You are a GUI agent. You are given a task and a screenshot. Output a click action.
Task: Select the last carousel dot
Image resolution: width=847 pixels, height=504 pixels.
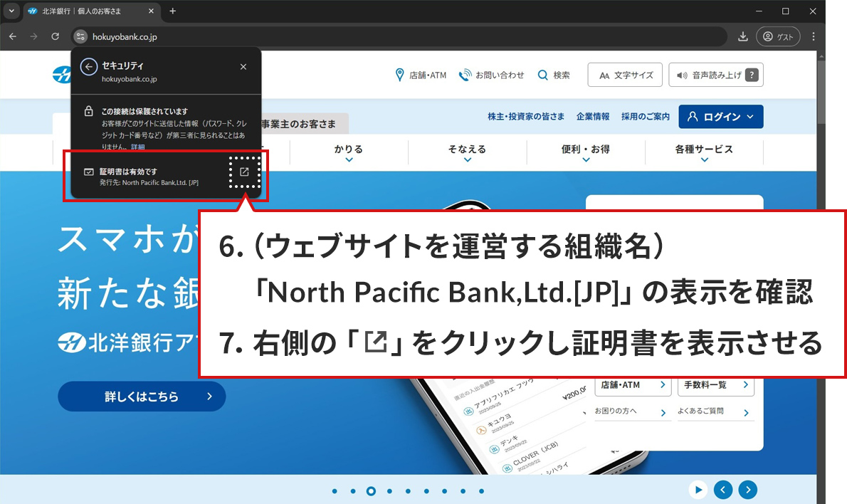[481, 491]
